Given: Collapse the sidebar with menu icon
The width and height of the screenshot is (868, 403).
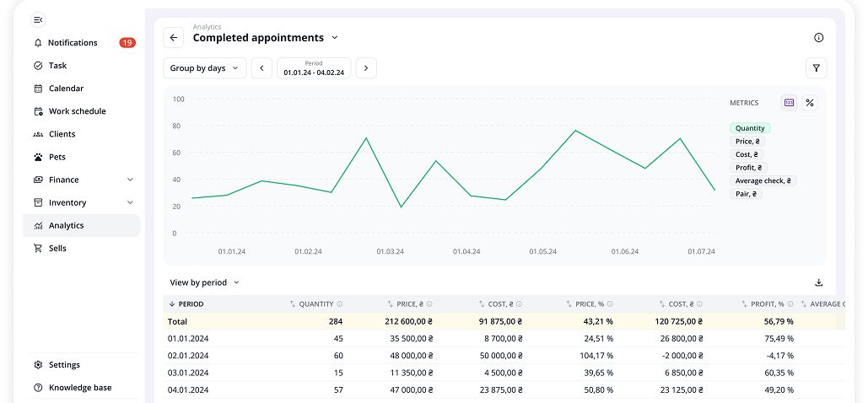Looking at the screenshot, I should (x=38, y=19).
